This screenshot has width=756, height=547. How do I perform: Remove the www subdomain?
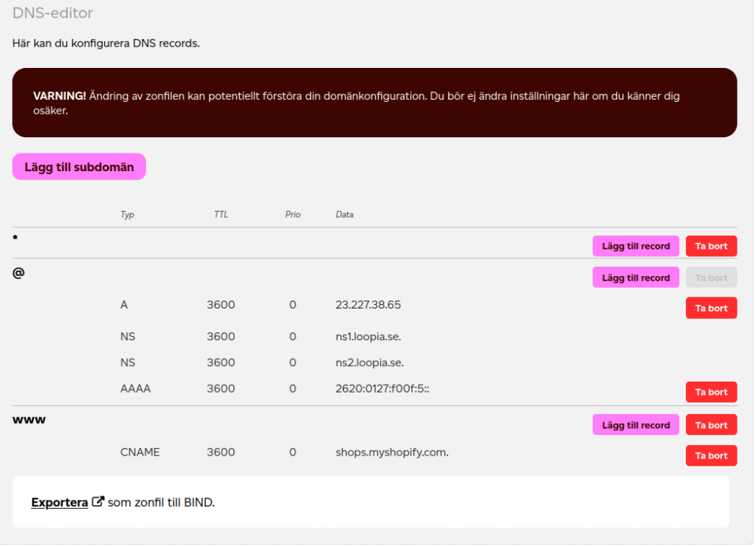point(711,425)
